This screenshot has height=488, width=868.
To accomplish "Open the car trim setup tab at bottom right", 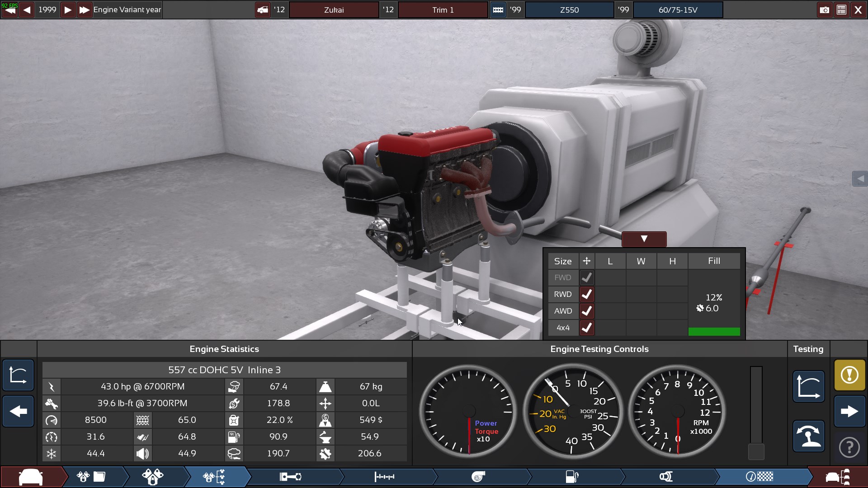I will (x=838, y=477).
